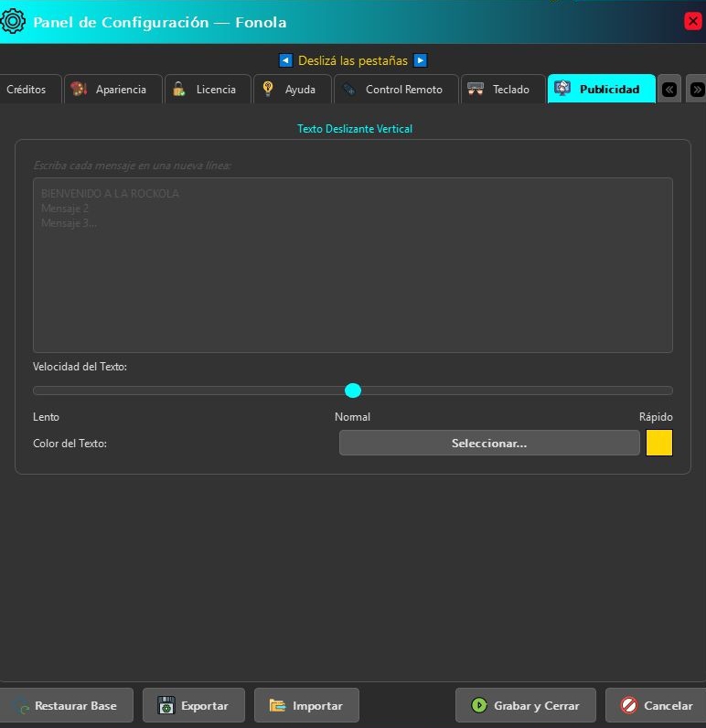
Task: Select the Licencia tab
Action: point(208,89)
